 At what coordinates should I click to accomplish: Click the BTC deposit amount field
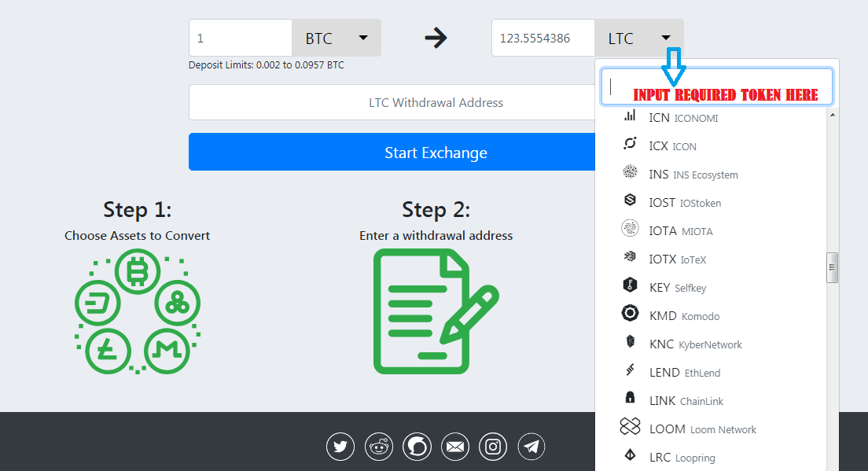click(241, 38)
